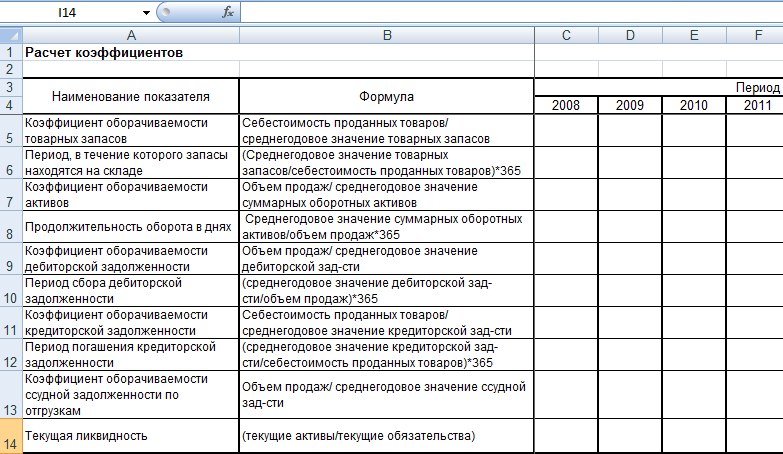Select 'Коэффициент оборачиваемости ссудной задолженности' cell
The image size is (783, 454).
pyautogui.click(x=131, y=395)
